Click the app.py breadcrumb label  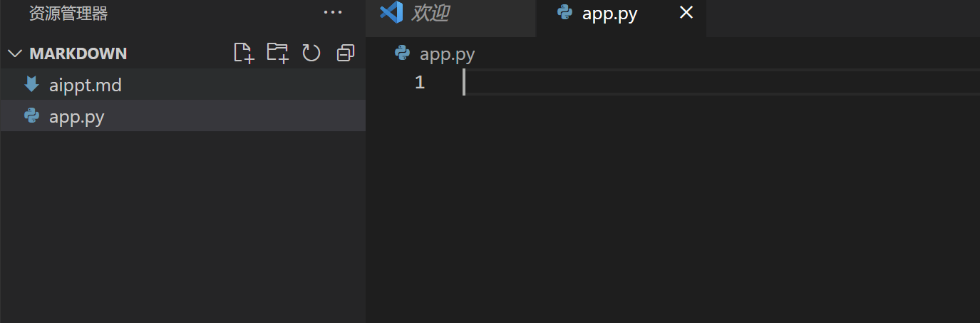(x=447, y=54)
